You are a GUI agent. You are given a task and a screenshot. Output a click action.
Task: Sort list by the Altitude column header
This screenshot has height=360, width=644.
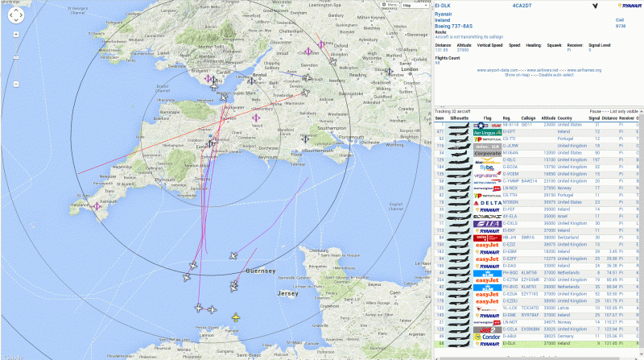(548, 118)
